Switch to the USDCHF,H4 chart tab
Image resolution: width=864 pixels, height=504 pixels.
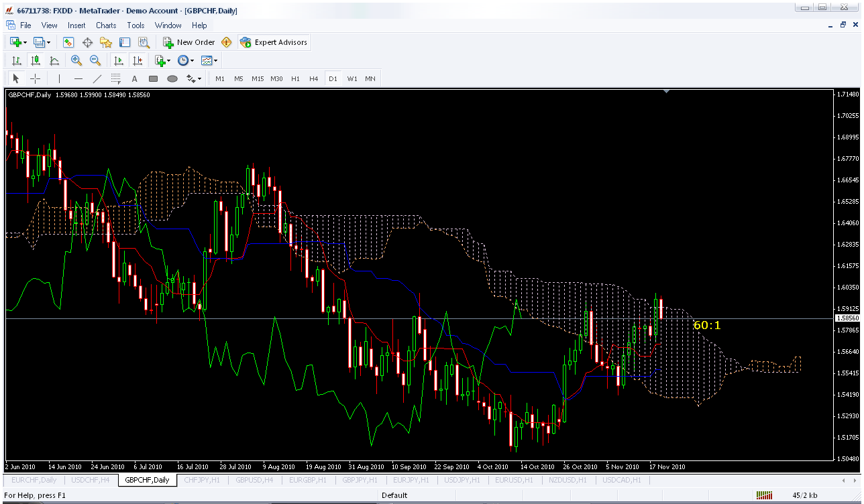91,480
